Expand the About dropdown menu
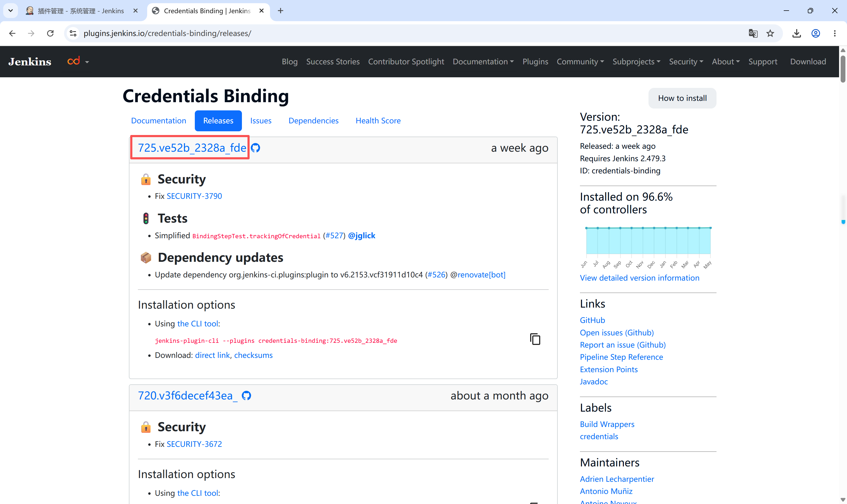The width and height of the screenshot is (847, 504). click(x=726, y=62)
